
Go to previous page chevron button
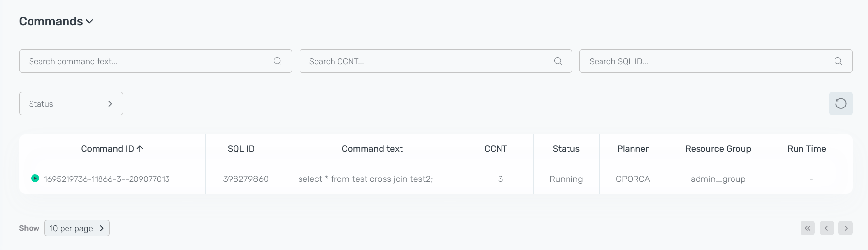827,228
